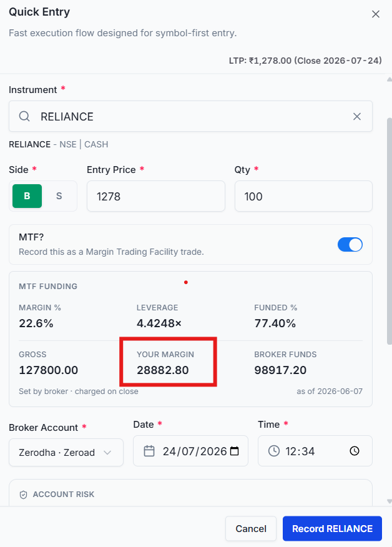Click the Time field showing 12:34
392x547 pixels.
click(x=315, y=451)
